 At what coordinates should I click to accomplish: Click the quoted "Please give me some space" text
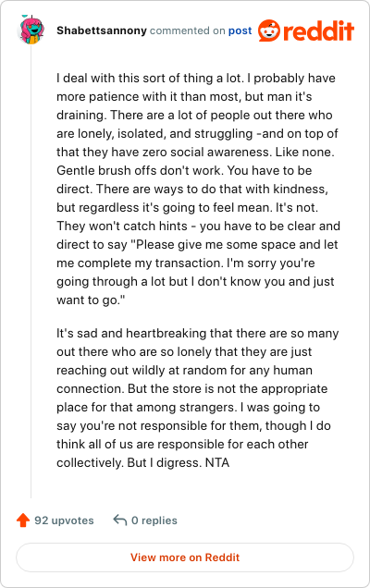[x=207, y=244]
